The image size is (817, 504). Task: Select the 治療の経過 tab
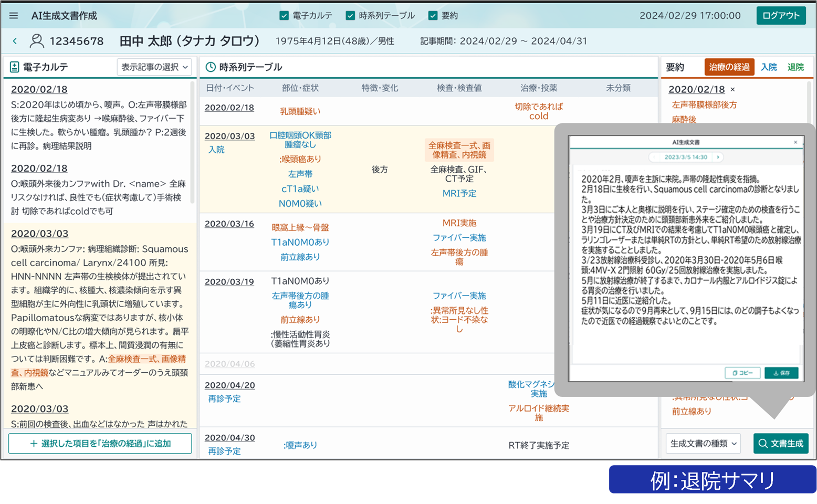729,67
